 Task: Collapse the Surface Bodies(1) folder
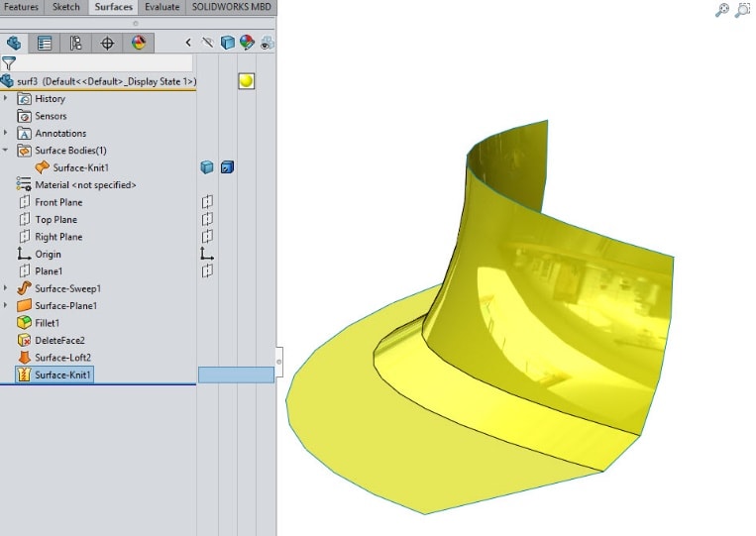pos(5,150)
